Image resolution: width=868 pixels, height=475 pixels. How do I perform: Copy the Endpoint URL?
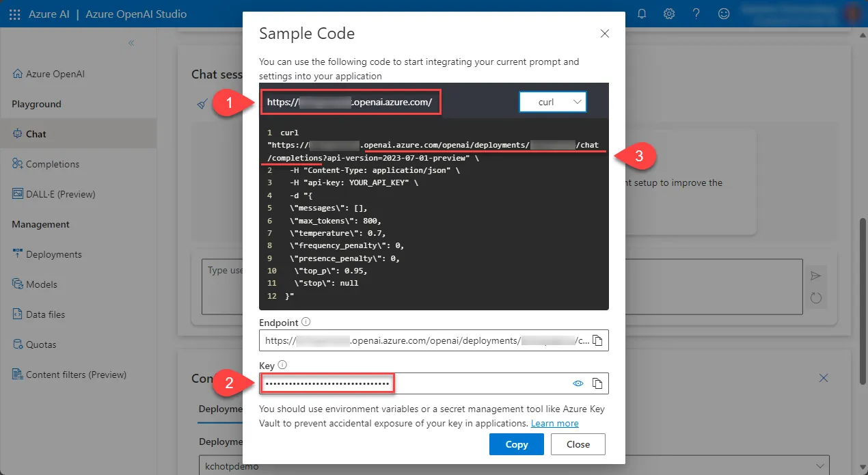(597, 340)
